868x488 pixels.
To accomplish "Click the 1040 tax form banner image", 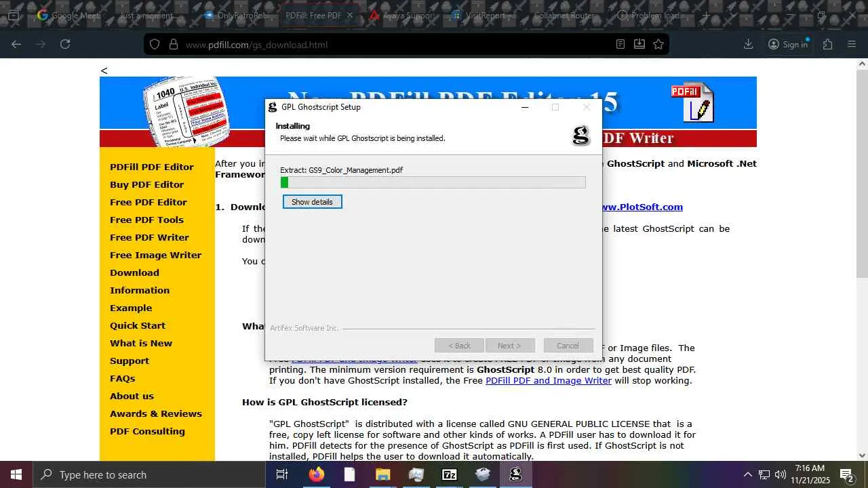I will [x=185, y=112].
